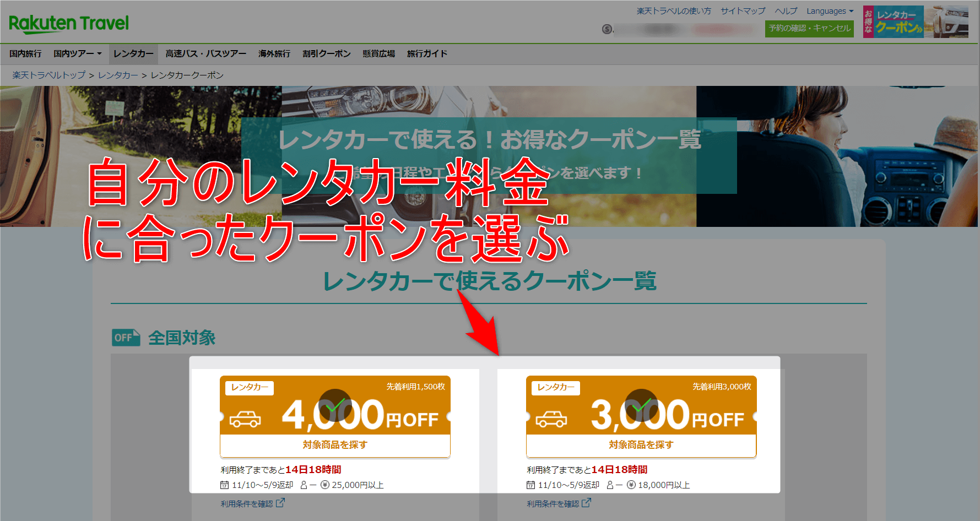Open the サイトマップ link

pos(743,11)
